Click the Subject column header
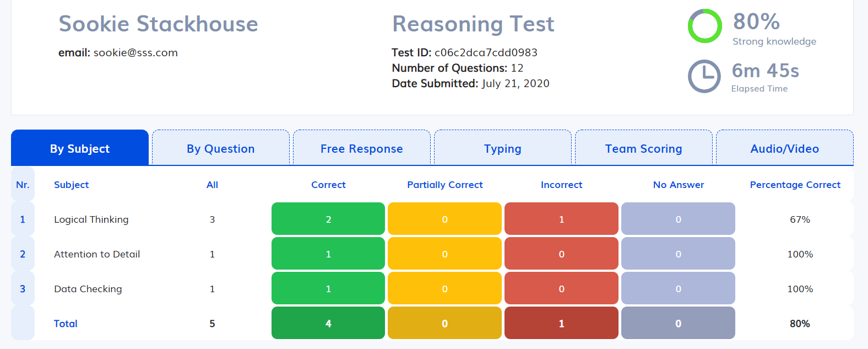 pyautogui.click(x=71, y=185)
